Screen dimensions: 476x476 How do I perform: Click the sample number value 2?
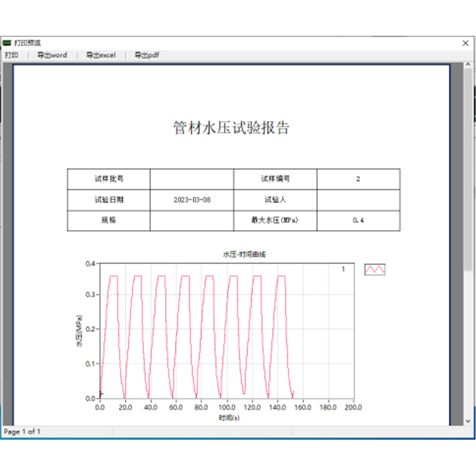click(x=358, y=179)
